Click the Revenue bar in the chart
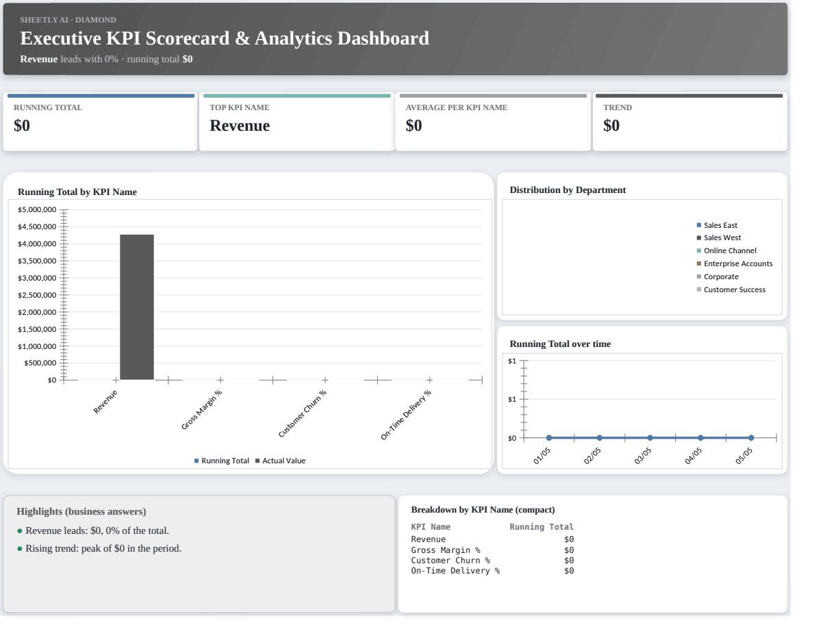The image size is (840, 631). [x=137, y=307]
